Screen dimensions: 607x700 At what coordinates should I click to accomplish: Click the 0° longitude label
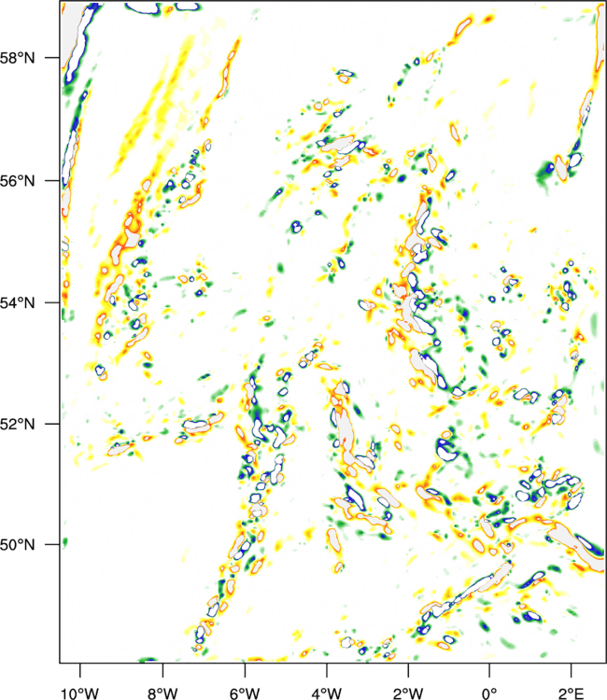(489, 693)
